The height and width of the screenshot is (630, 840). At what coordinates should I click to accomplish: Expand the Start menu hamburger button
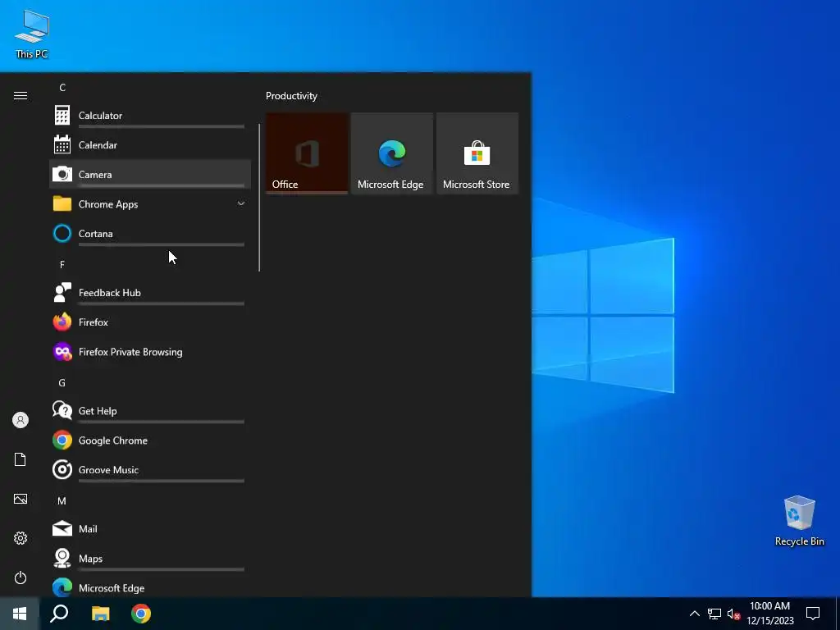[x=21, y=96]
